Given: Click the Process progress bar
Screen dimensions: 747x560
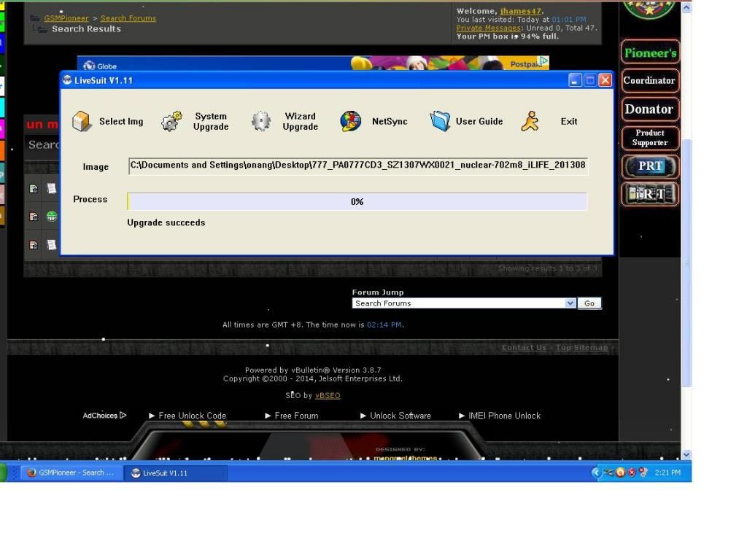Looking at the screenshot, I should (357, 201).
